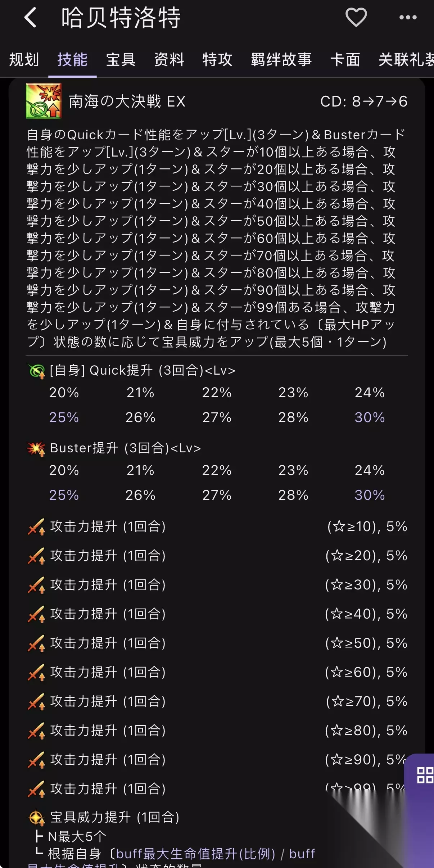434x868 pixels.
Task: Click the 南海の大決戦 EX skill icon
Action: [44, 101]
